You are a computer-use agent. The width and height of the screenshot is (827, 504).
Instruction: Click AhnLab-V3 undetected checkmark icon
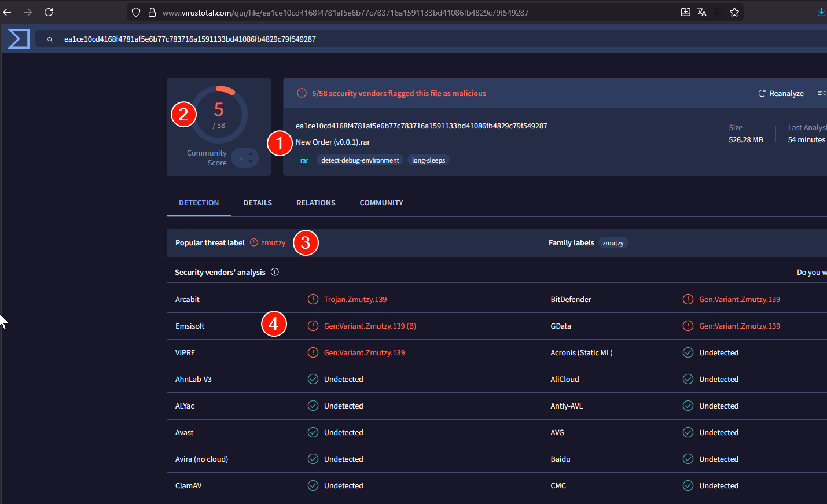313,379
